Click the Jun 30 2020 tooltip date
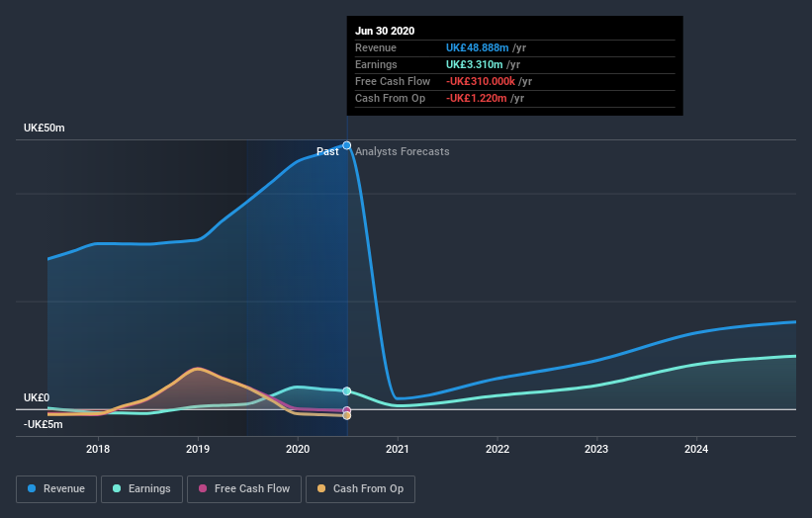Viewport: 812px width, 518px height. coord(385,31)
